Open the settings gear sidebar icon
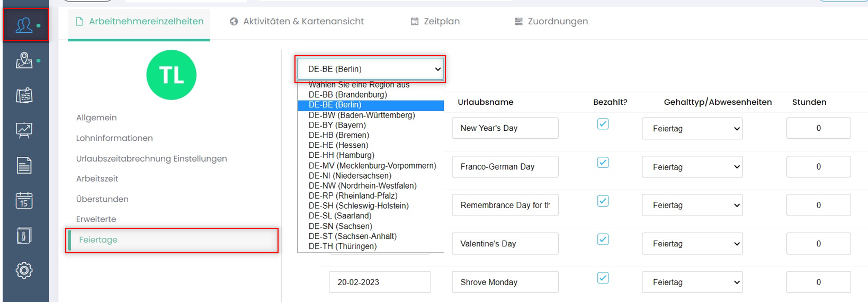 click(x=24, y=270)
